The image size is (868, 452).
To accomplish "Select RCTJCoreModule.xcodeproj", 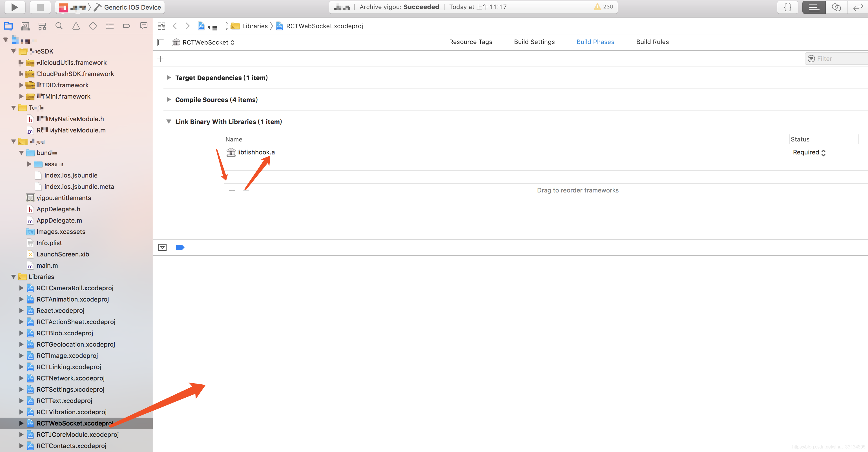I will click(77, 435).
